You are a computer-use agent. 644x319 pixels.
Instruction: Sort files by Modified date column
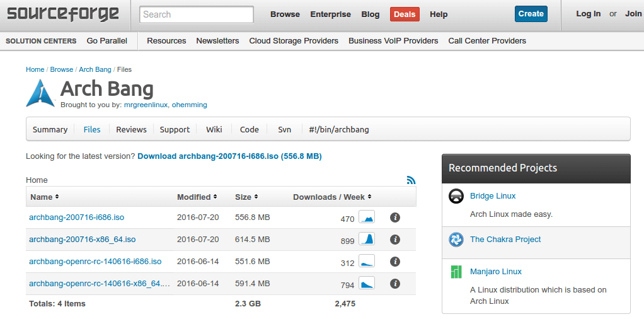[x=197, y=197]
